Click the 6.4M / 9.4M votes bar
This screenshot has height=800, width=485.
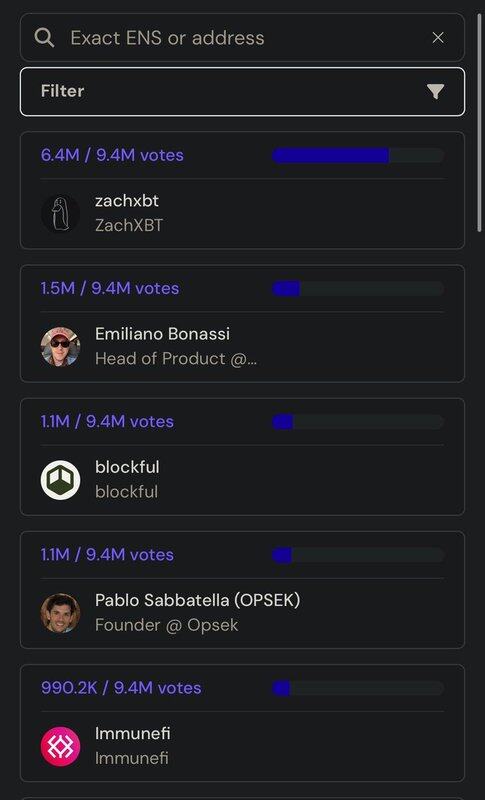point(358,155)
